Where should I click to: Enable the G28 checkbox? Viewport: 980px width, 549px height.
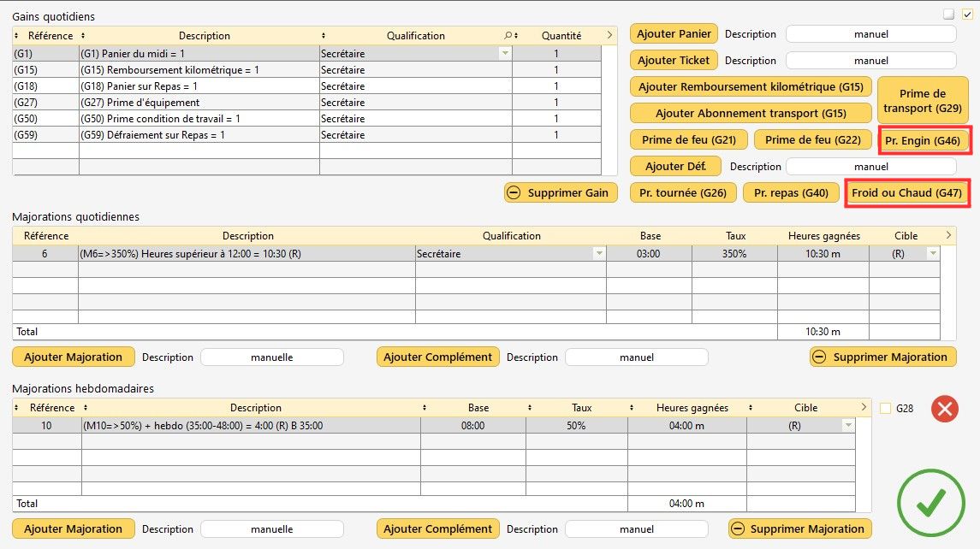click(x=886, y=409)
